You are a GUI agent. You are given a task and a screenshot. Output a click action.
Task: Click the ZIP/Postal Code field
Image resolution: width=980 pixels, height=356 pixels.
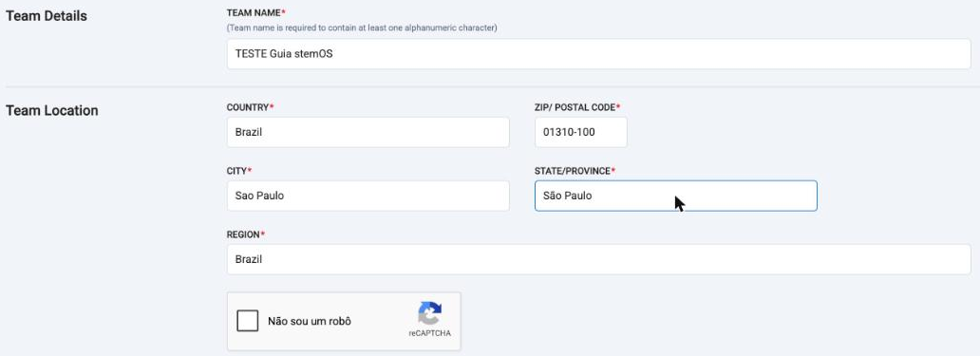[580, 132]
